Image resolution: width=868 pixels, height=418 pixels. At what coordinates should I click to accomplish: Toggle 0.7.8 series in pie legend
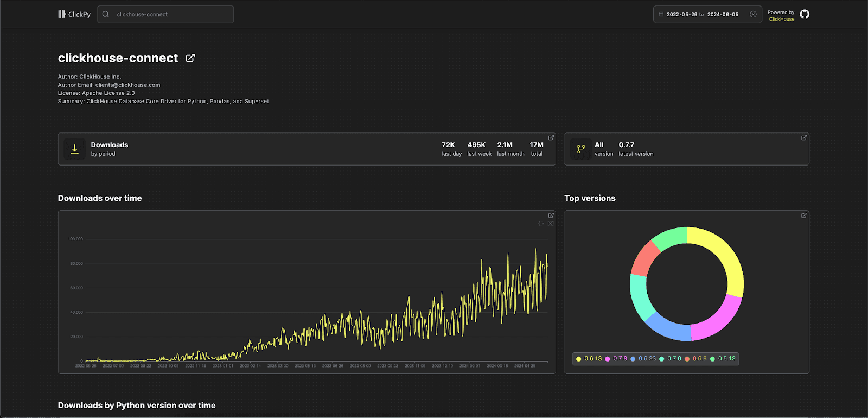click(x=616, y=359)
